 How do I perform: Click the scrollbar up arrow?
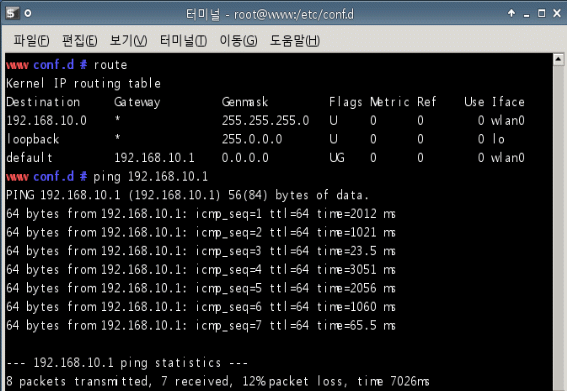tap(558, 59)
